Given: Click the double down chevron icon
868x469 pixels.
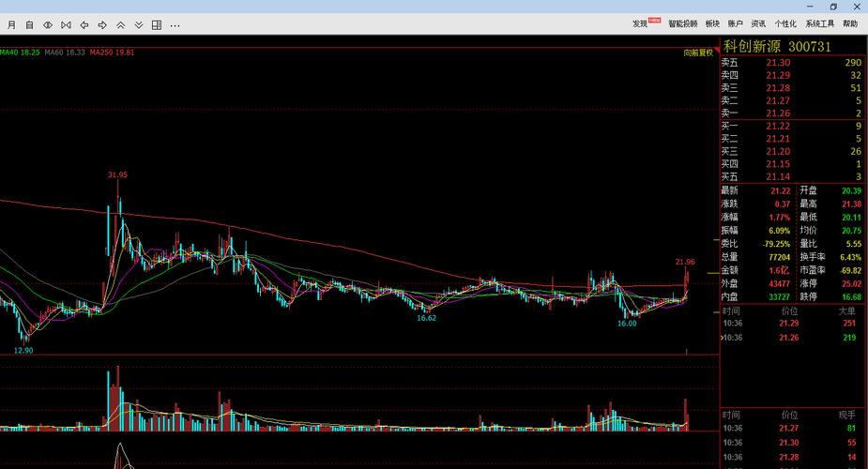Looking at the screenshot, I should [x=139, y=24].
